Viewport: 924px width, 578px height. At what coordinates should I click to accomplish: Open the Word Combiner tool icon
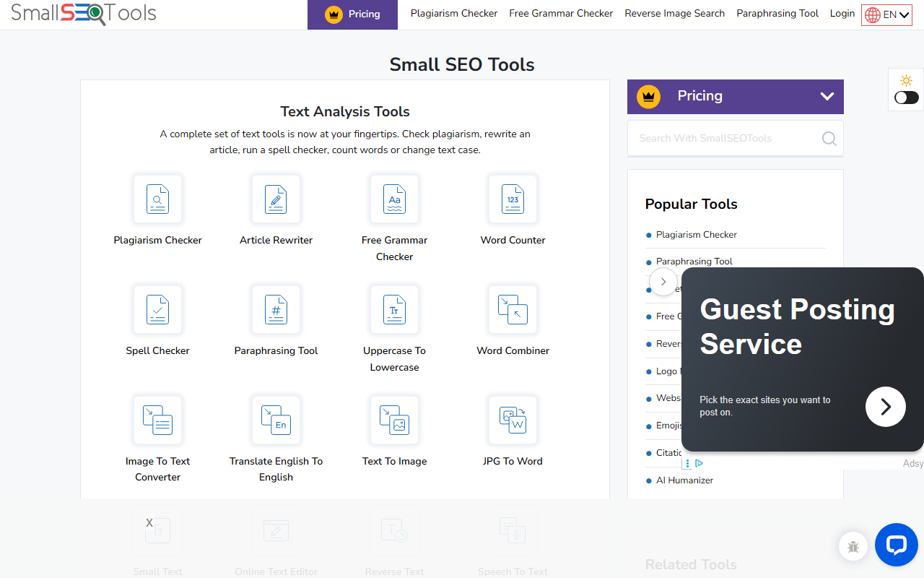513,309
